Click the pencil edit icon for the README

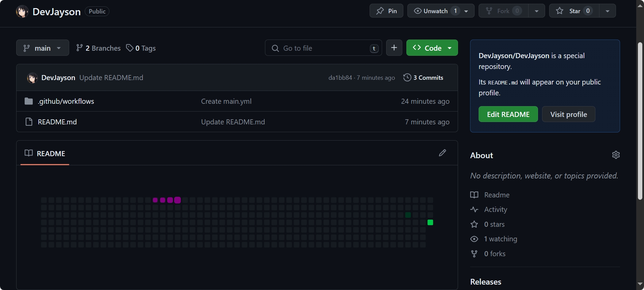pos(442,153)
